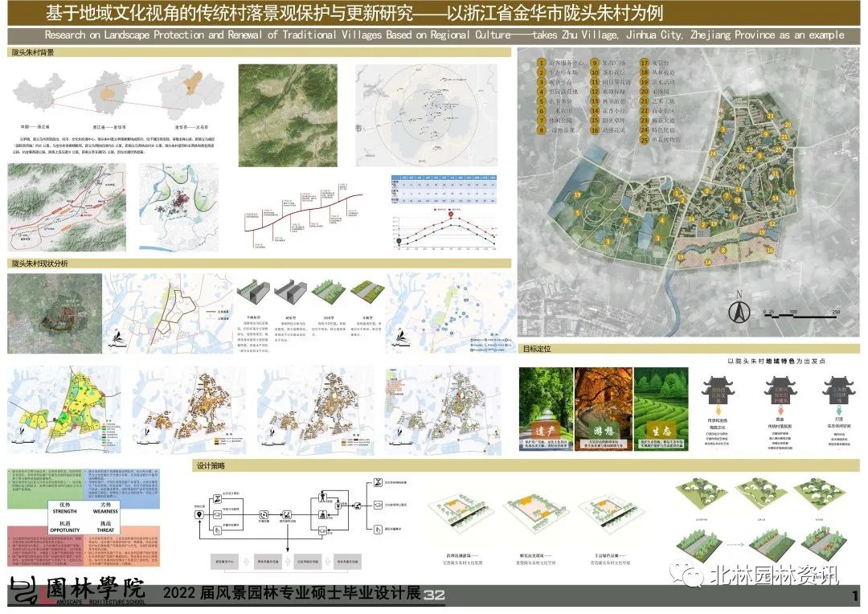Click the 陇头朱村背景 section heading
Image resolution: width=868 pixels, height=614 pixels.
pos(33,52)
